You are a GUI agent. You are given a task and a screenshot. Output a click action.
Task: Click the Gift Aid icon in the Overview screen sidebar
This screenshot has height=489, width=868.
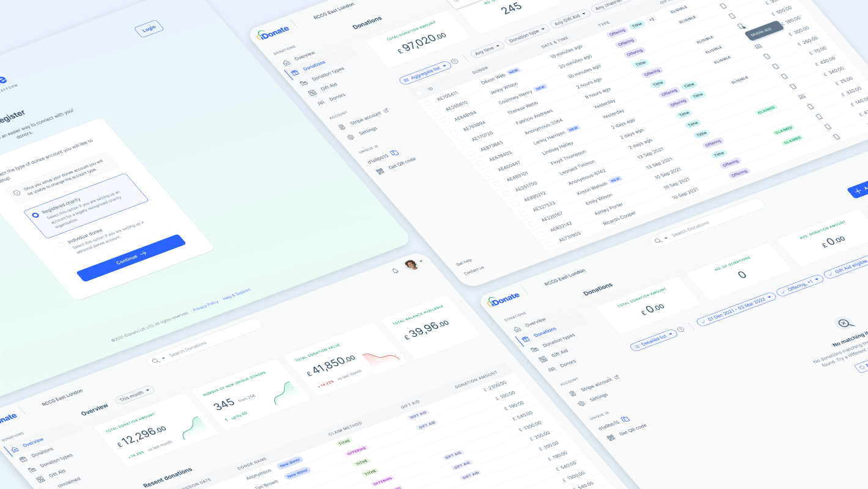[40, 480]
